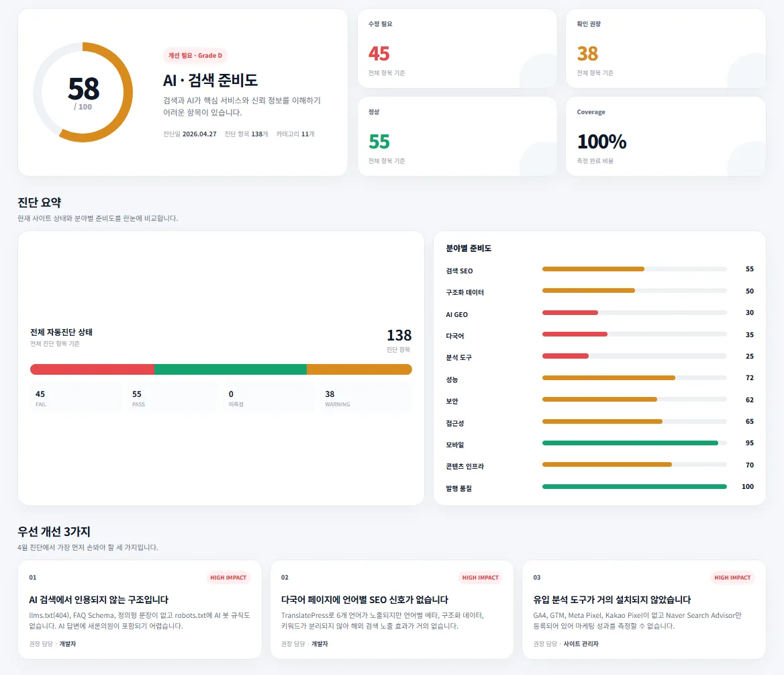784x675 pixels.
Task: Click 권장 담당 · 개발자 on card 01
Action: (x=52, y=644)
